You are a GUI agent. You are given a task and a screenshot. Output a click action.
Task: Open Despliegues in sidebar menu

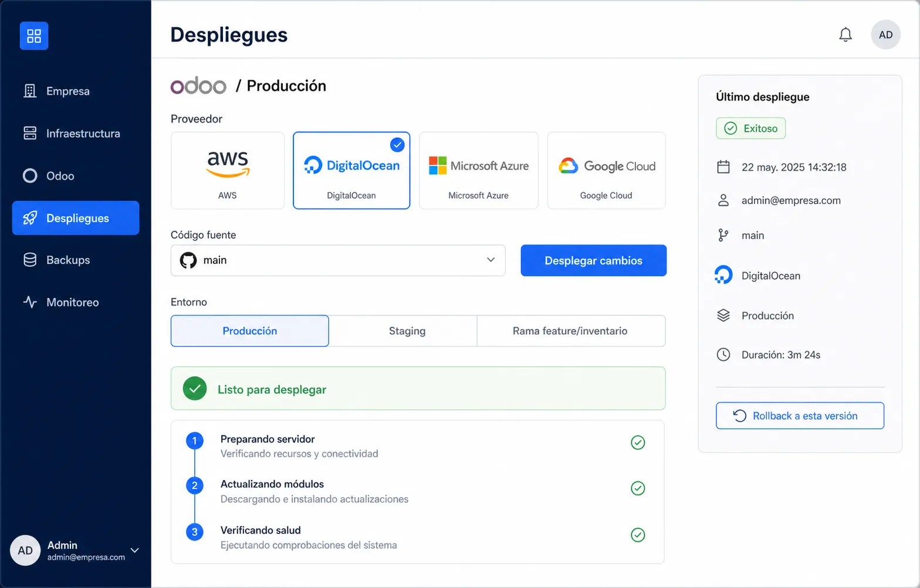tap(76, 218)
